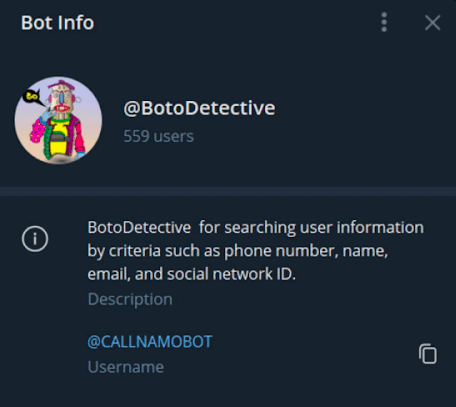Close the Bot Info panel
456x407 pixels.
[432, 23]
